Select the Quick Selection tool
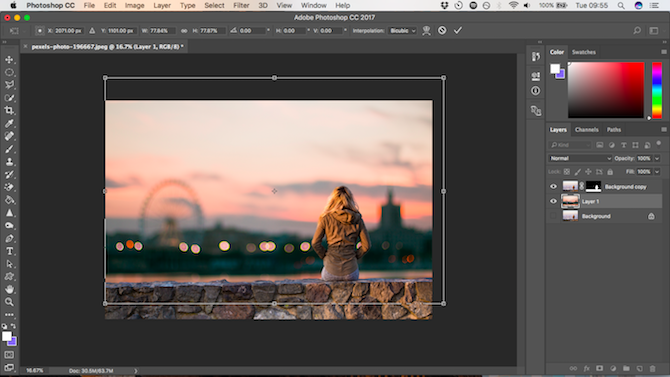Image resolution: width=670 pixels, height=377 pixels. pos(9,97)
